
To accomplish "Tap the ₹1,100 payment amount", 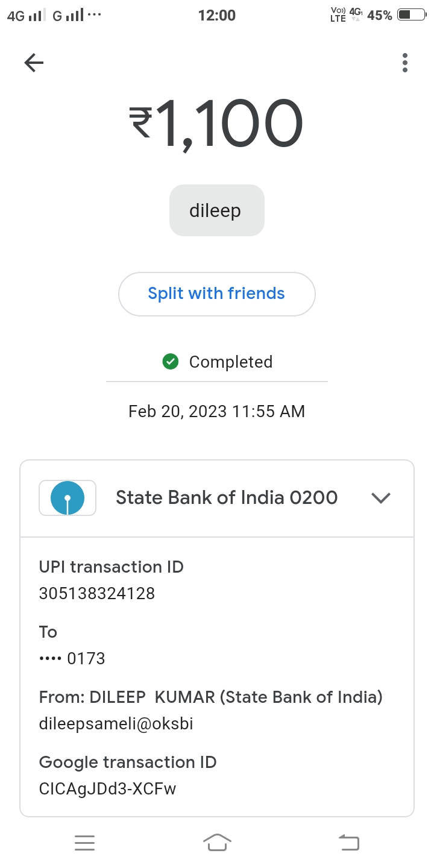I will (216, 124).
